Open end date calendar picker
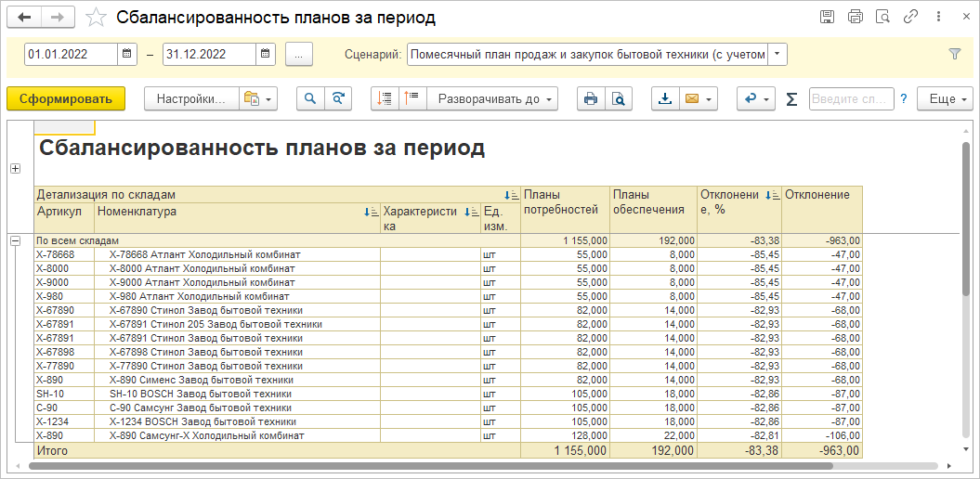Viewport: 980px width, 479px height. (265, 54)
